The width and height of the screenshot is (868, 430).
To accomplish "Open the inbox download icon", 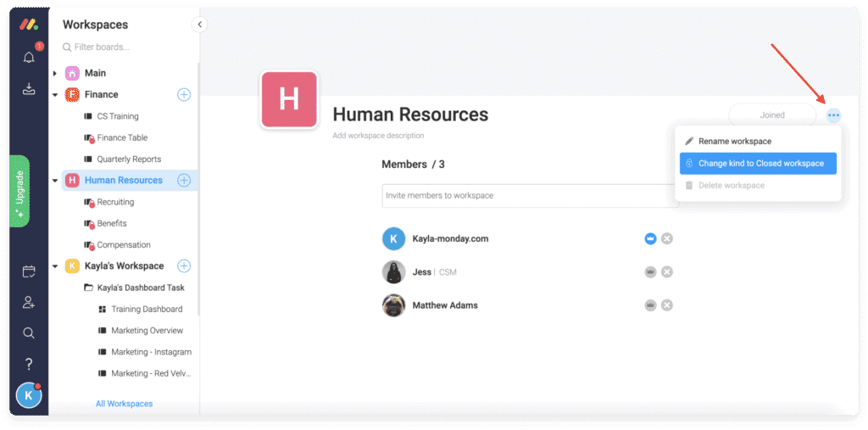I will pyautogui.click(x=29, y=89).
